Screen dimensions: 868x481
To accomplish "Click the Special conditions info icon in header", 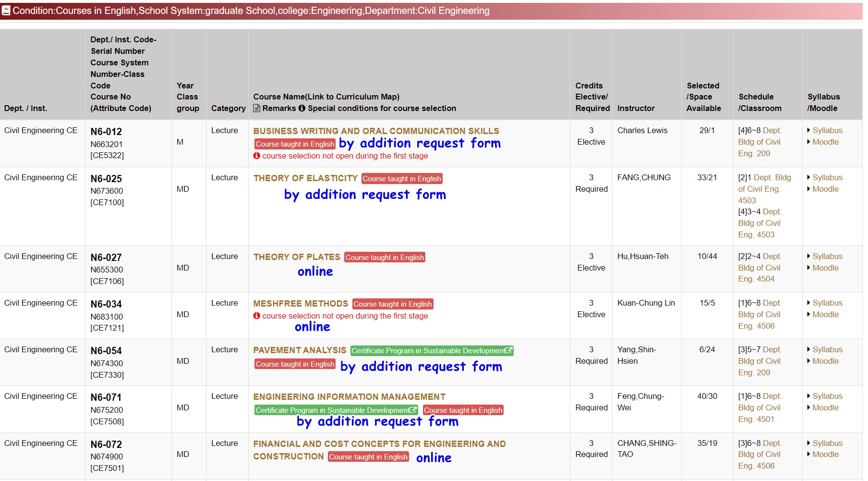I will [302, 108].
